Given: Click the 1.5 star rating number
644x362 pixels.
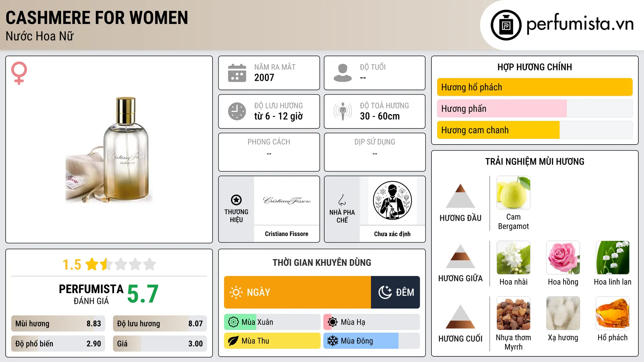Looking at the screenshot, I should 72,265.
